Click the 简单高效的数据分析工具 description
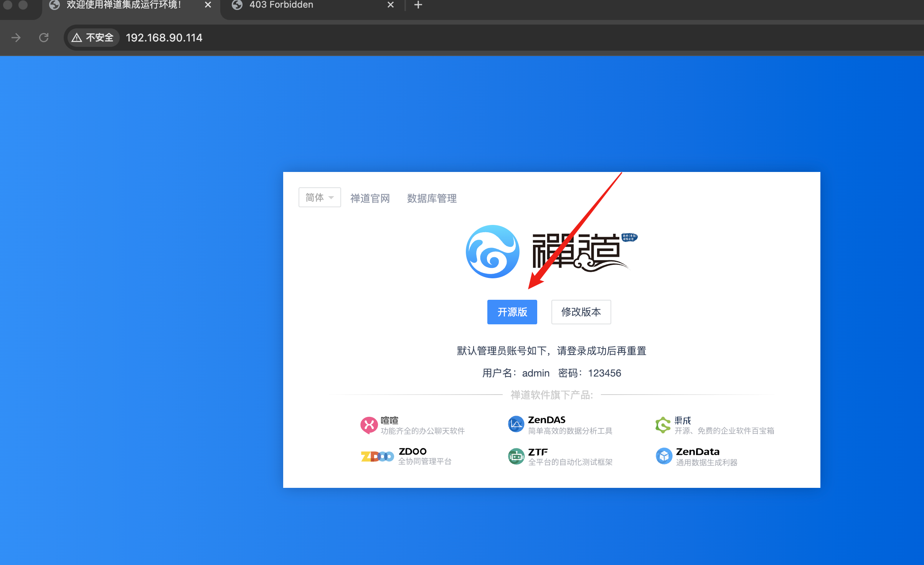This screenshot has height=565, width=924. (x=570, y=431)
